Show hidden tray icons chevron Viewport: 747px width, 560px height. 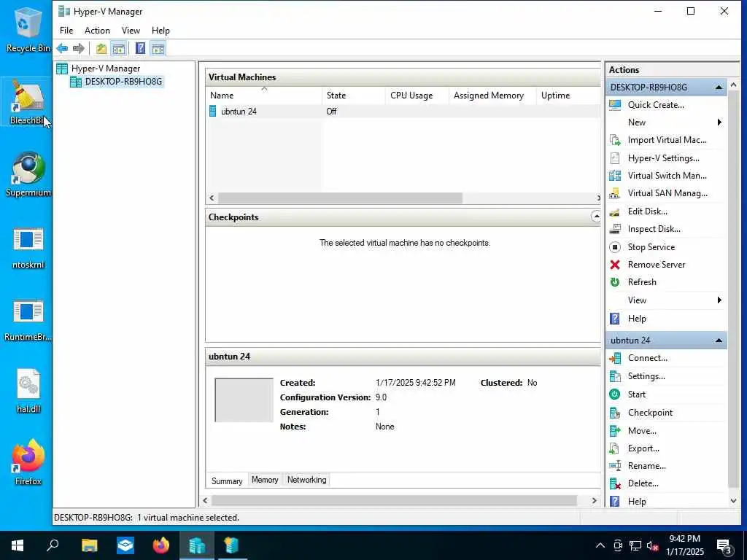point(600,545)
